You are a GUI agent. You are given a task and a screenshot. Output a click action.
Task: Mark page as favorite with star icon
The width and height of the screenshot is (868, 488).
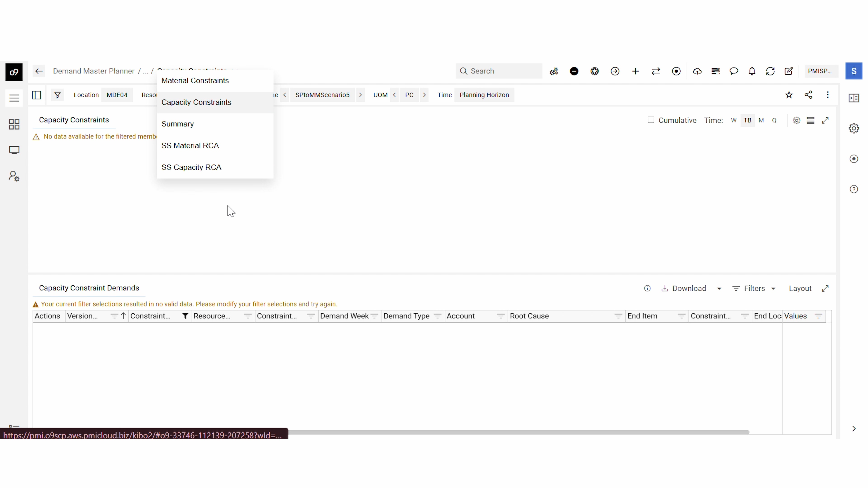click(789, 95)
